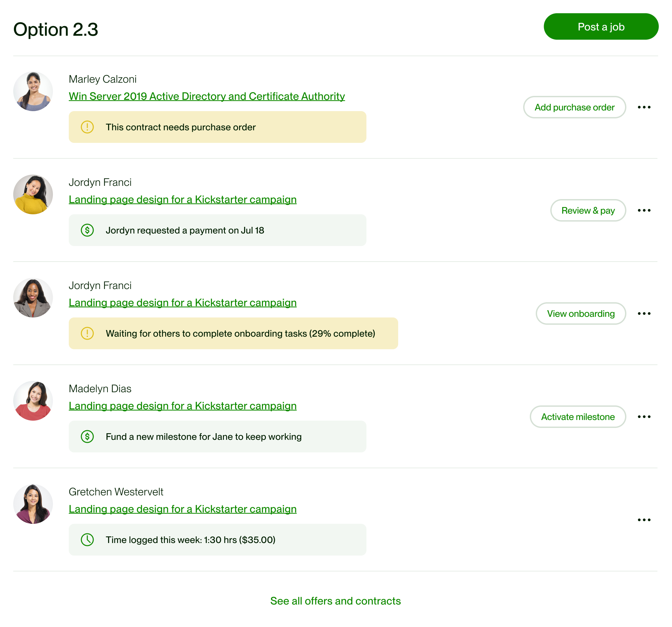Viewport: 672px width, 627px height.
Task: Click the Option 2.3 heading
Action: [56, 29]
